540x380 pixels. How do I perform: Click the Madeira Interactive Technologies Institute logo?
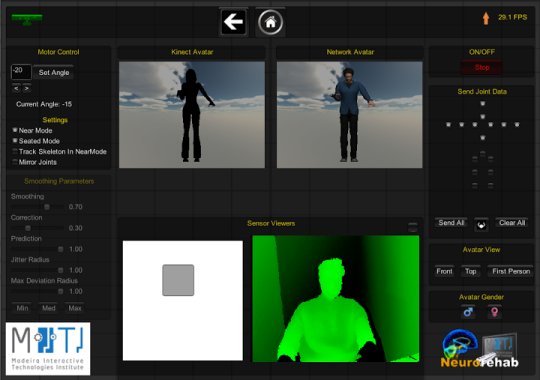coord(48,349)
